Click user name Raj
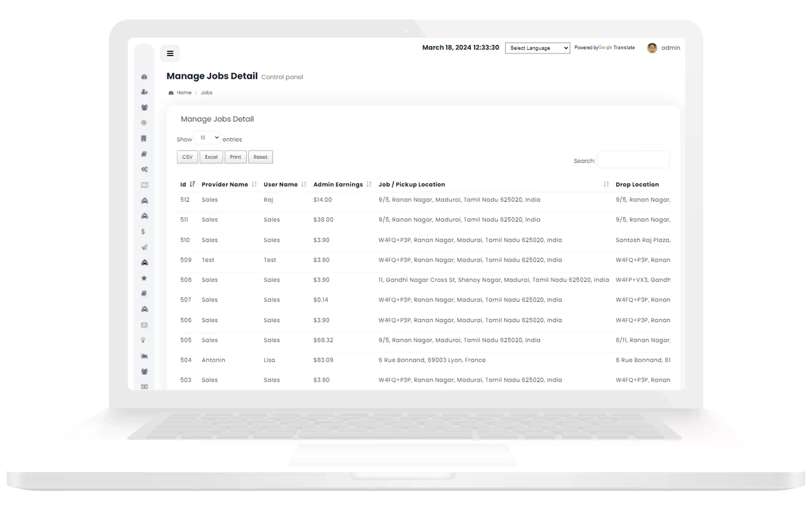The image size is (812, 513). pos(268,200)
